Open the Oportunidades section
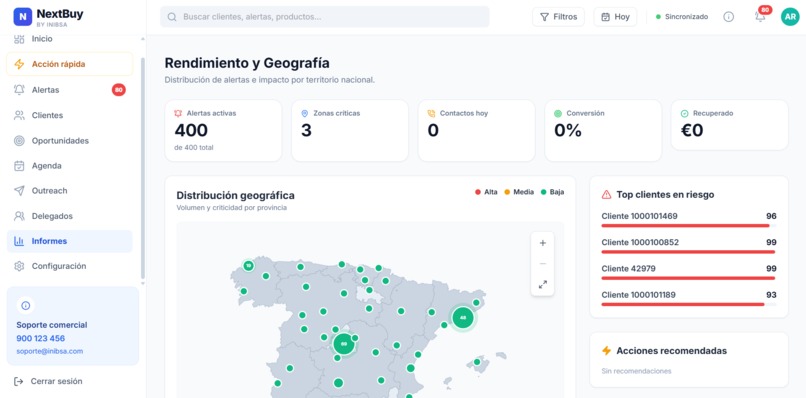Viewport: 806px width, 398px height. [x=70, y=141]
